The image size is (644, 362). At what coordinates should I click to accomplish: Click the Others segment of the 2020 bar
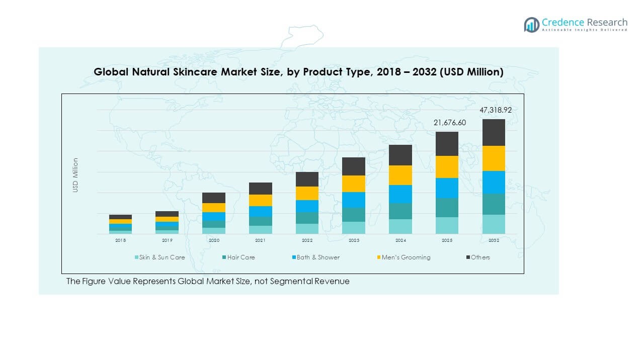coord(214,198)
